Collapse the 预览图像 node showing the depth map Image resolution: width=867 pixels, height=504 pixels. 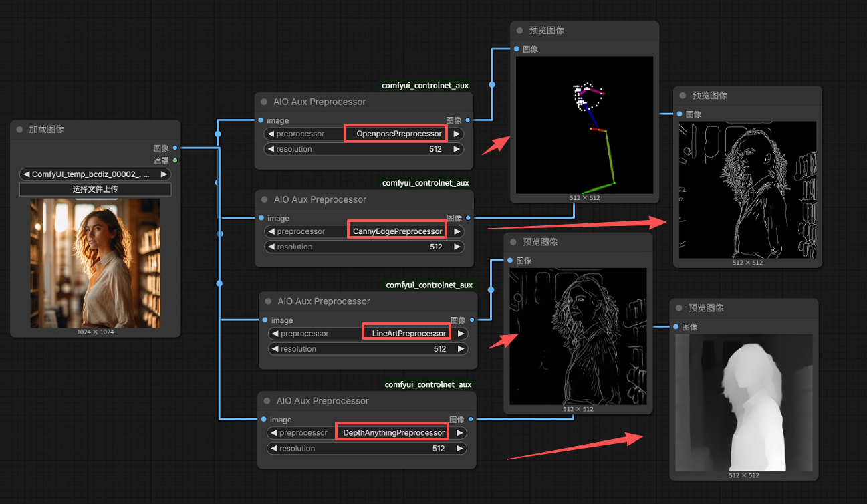[679, 309]
